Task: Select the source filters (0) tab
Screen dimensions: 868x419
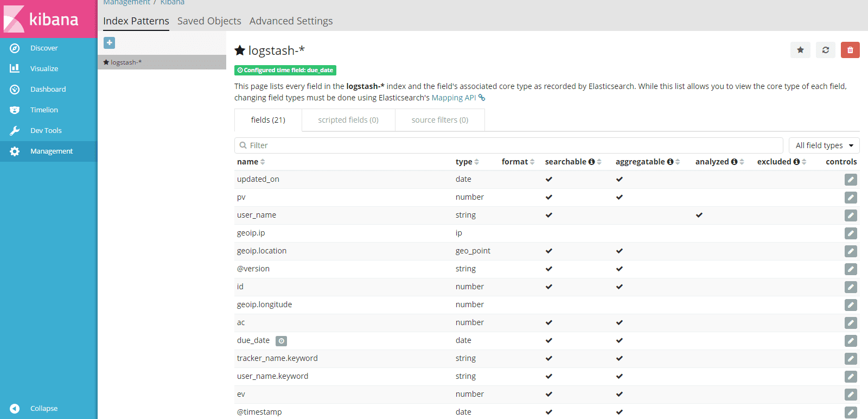Action: coord(440,120)
